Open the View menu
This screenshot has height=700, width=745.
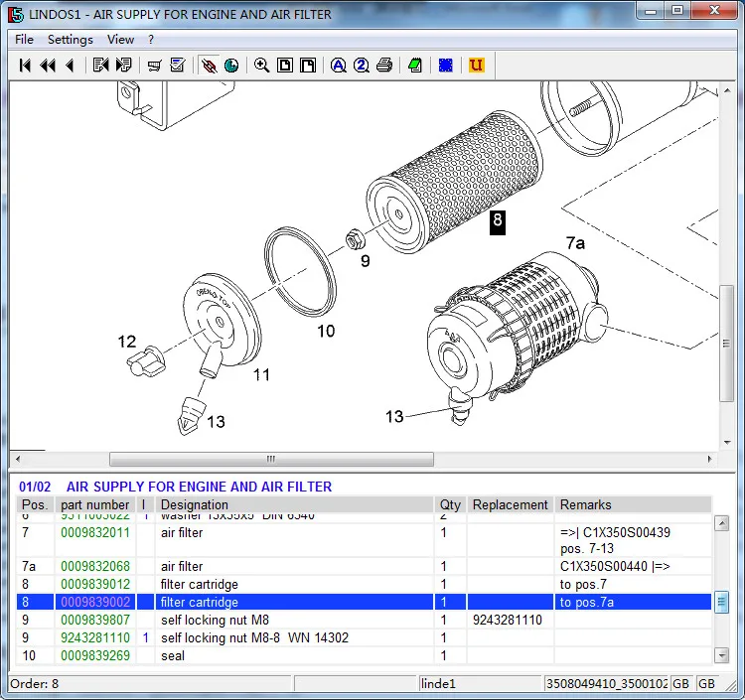tap(120, 40)
